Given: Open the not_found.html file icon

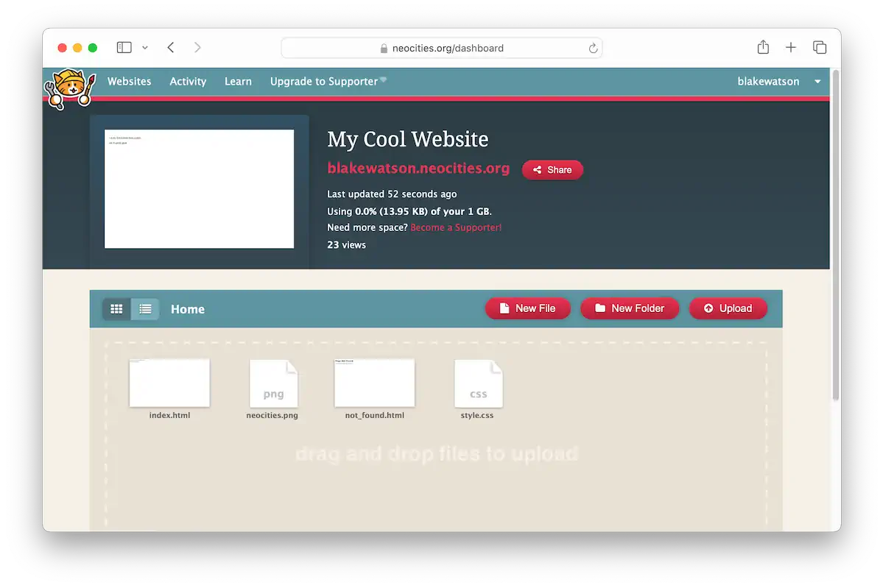Looking at the screenshot, I should pos(374,382).
